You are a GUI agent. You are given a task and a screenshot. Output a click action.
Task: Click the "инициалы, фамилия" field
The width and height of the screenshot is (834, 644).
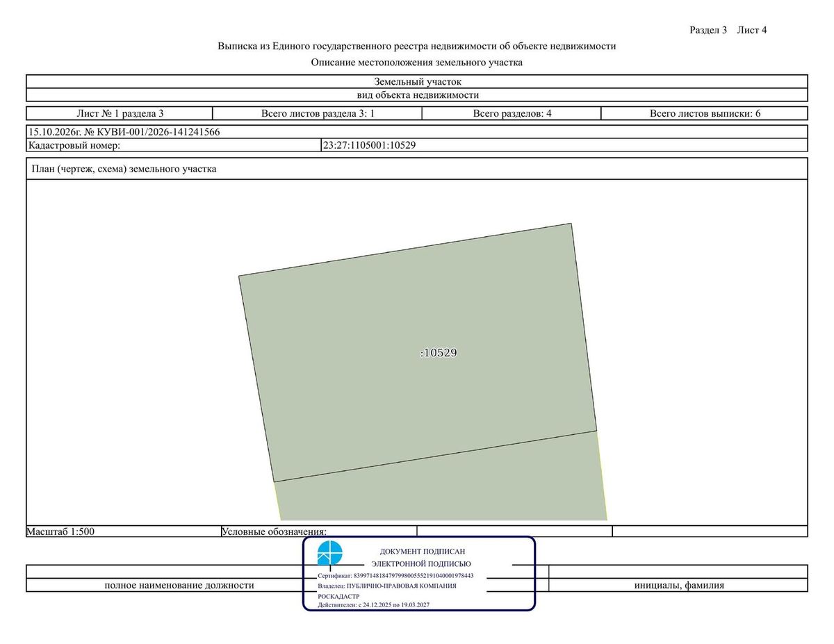pos(679,585)
